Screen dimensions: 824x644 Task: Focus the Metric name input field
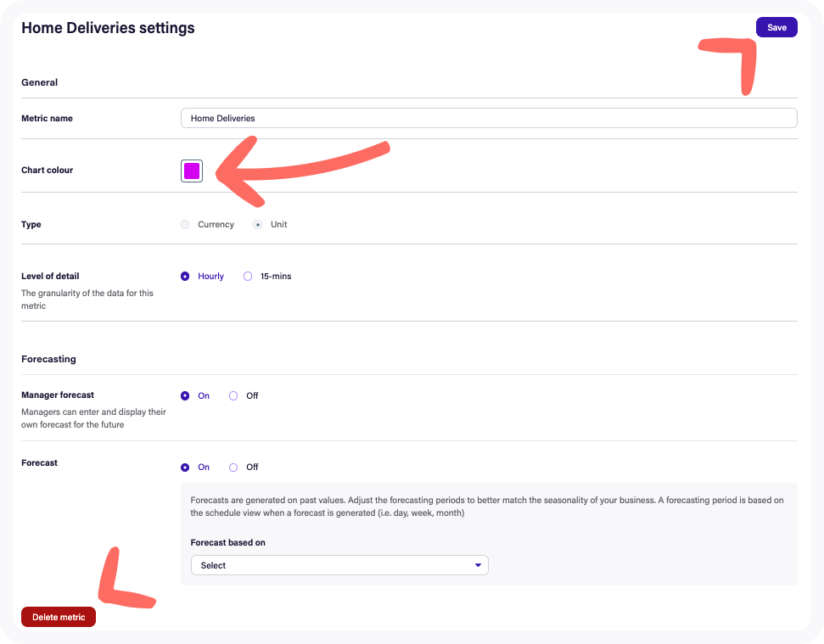pyautogui.click(x=488, y=118)
